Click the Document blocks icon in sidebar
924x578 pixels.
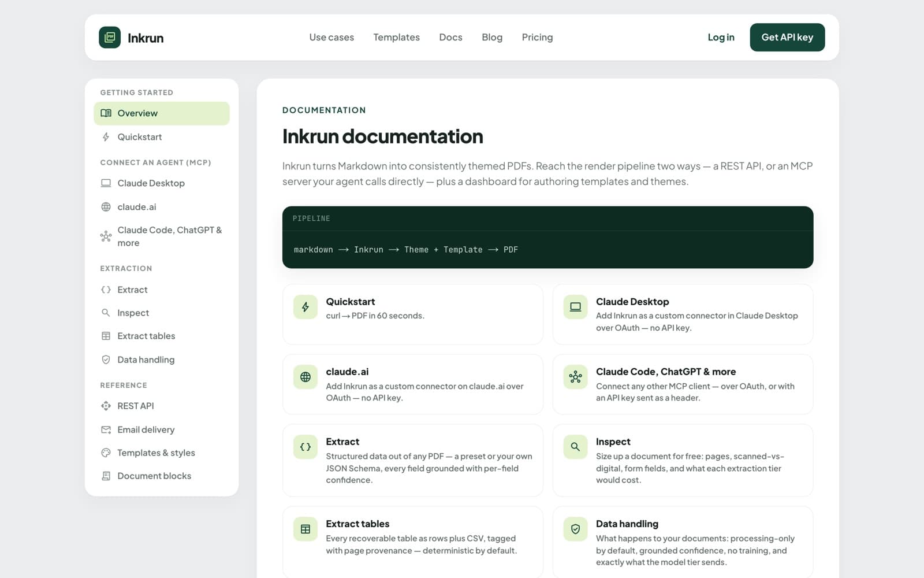pyautogui.click(x=106, y=476)
